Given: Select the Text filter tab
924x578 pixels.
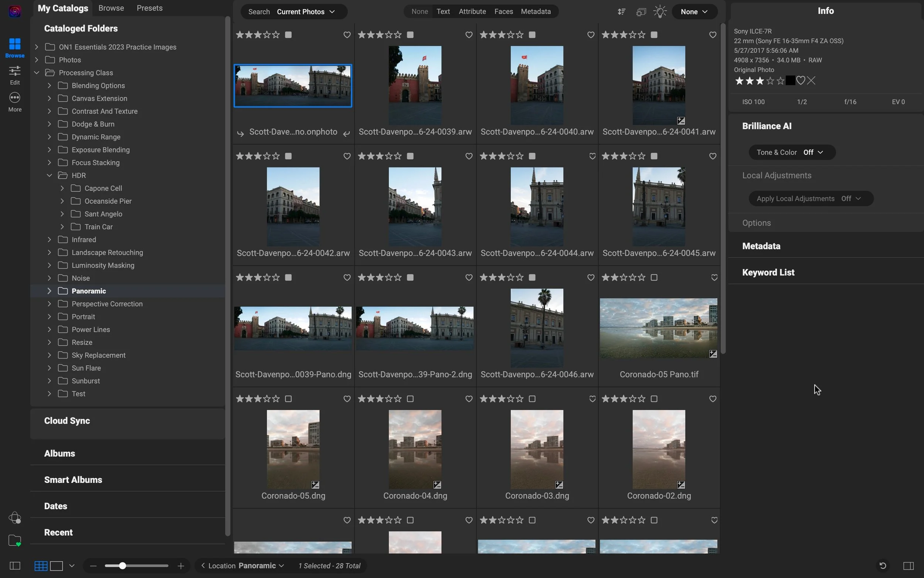Looking at the screenshot, I should coord(443,11).
